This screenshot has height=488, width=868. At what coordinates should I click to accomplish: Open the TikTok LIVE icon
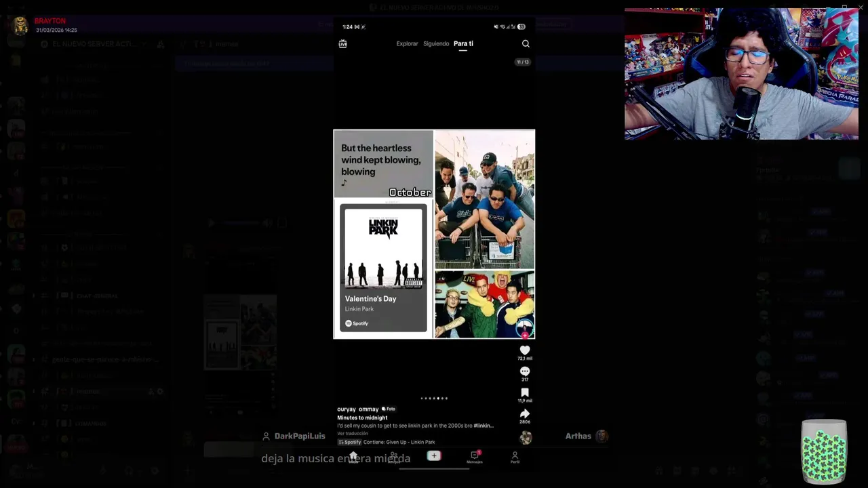pos(342,43)
